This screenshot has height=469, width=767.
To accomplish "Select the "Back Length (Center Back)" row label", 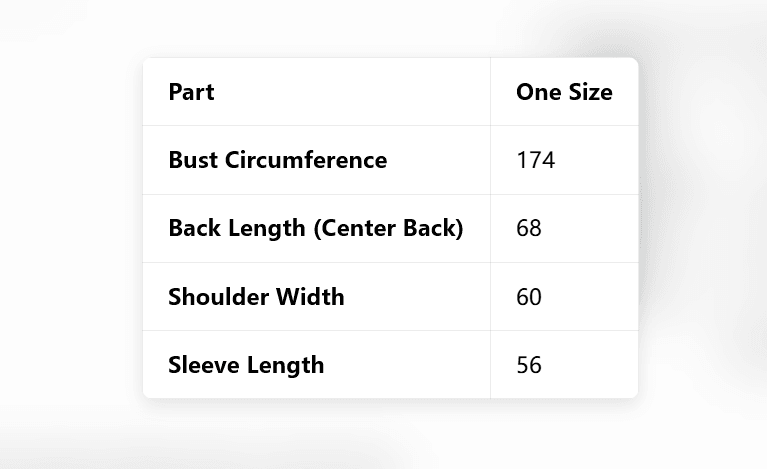I will click(315, 228).
